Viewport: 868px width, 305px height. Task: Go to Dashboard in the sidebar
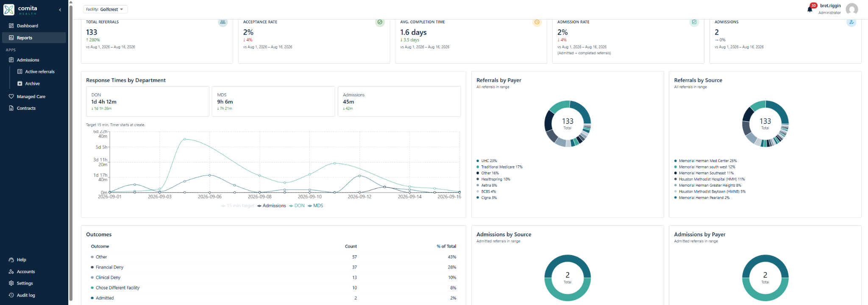tap(34, 26)
